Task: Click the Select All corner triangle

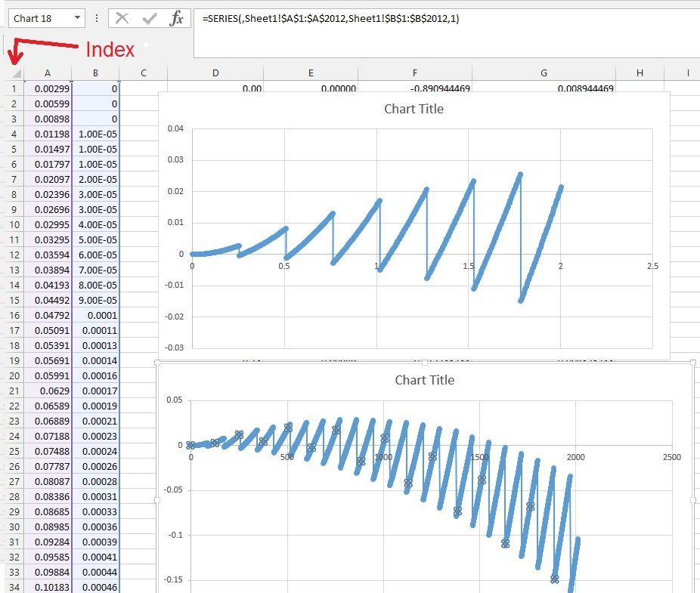Action: click(x=16, y=73)
